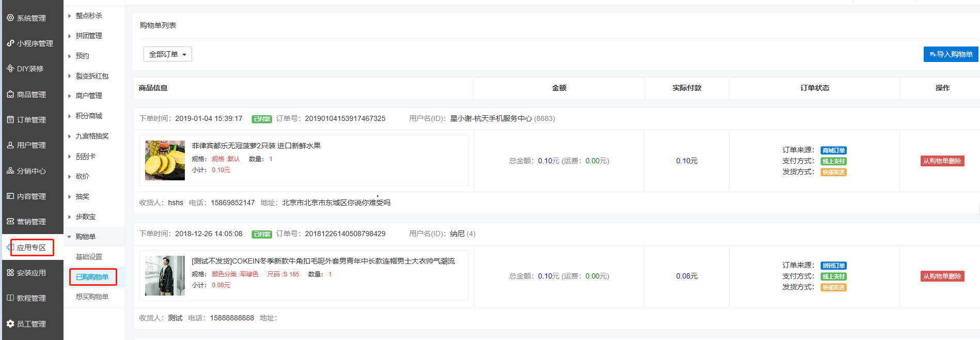
Task: Open 基础设置 under 购物单
Action: click(89, 257)
